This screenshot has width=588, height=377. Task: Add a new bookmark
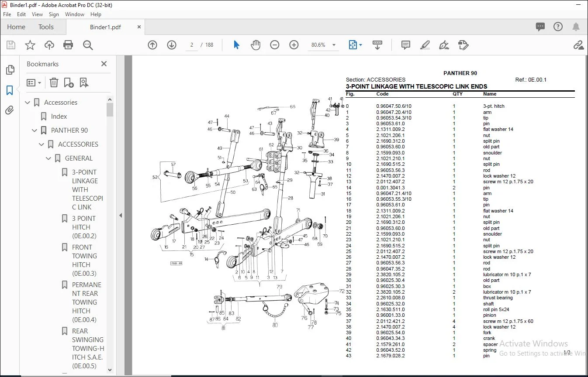pyautogui.click(x=69, y=82)
